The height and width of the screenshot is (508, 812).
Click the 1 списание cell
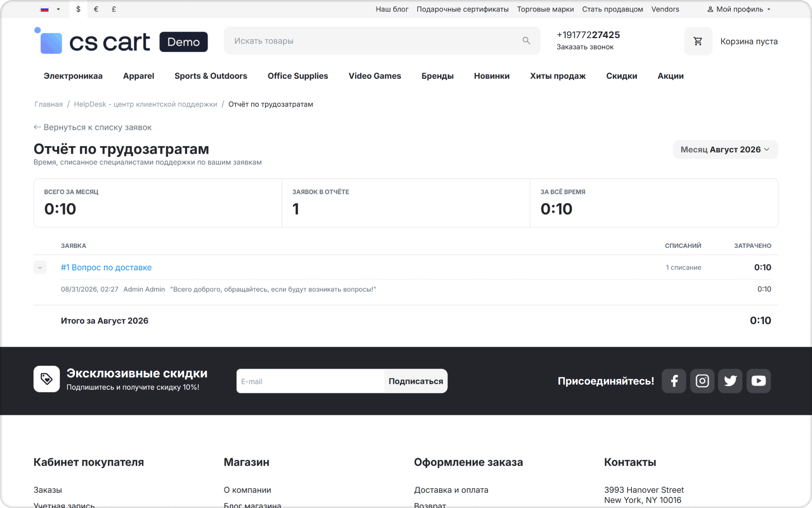coord(683,268)
